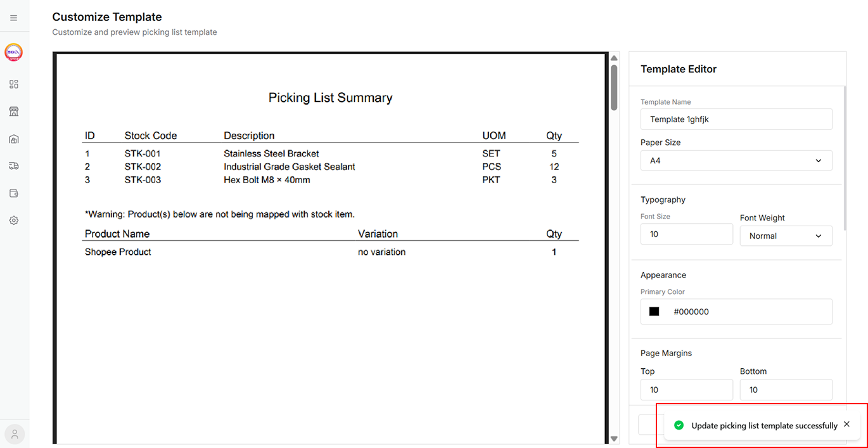Click the preview scrollbar down arrow

click(x=614, y=438)
